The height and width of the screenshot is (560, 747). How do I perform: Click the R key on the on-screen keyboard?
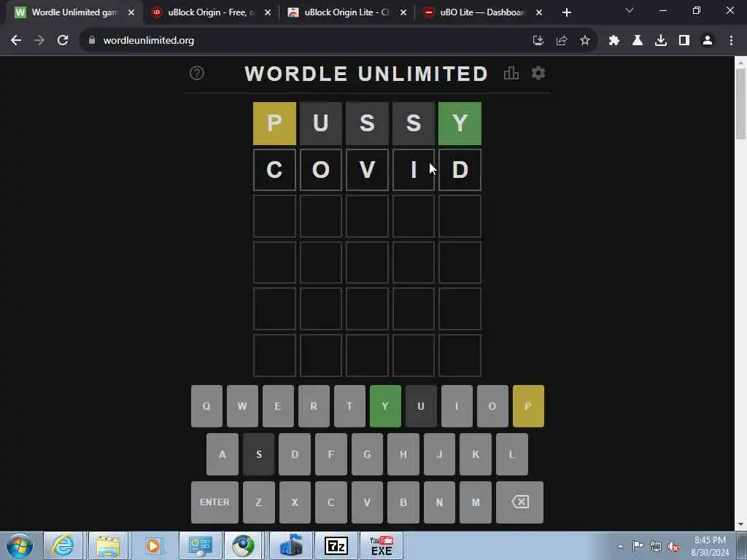tap(314, 406)
